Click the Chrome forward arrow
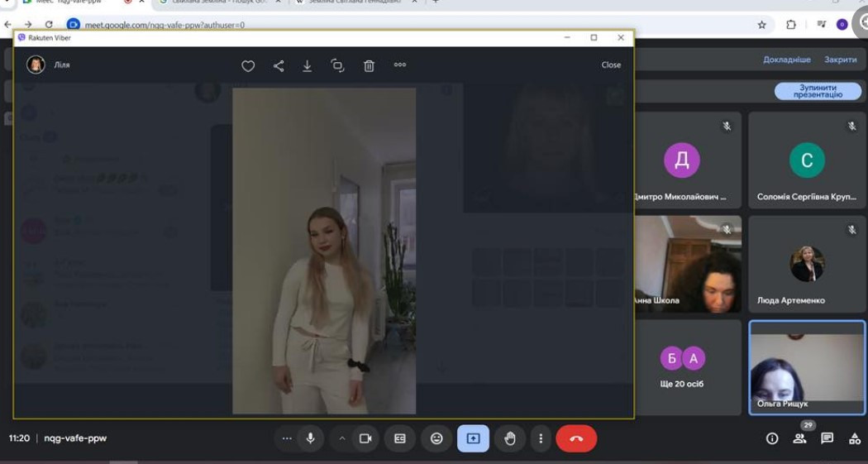Image resolution: width=868 pixels, height=464 pixels. 28,24
